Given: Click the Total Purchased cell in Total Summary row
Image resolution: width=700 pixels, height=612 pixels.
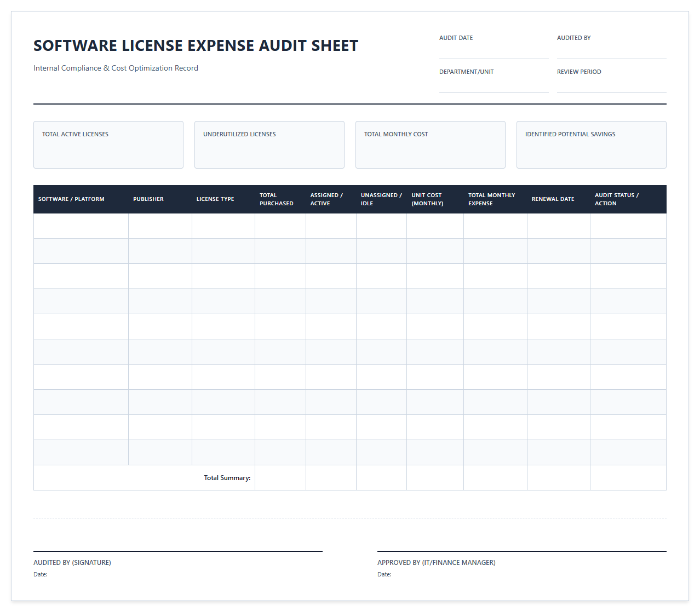Looking at the screenshot, I should click(x=280, y=478).
